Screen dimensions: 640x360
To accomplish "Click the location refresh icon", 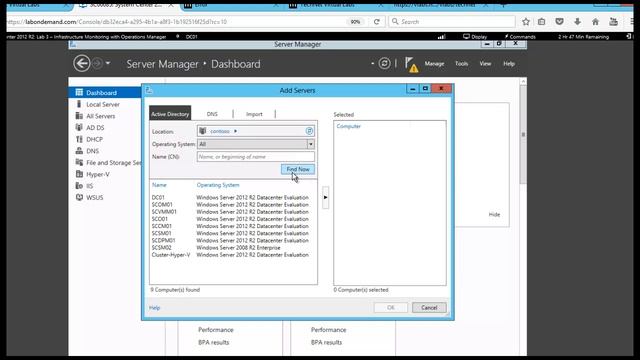I will [x=309, y=131].
